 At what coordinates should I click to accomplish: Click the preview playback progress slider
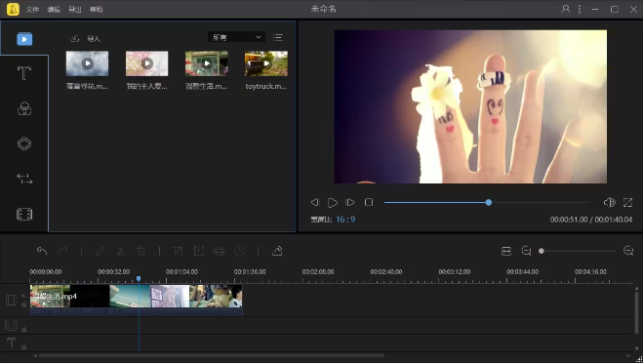click(x=487, y=203)
